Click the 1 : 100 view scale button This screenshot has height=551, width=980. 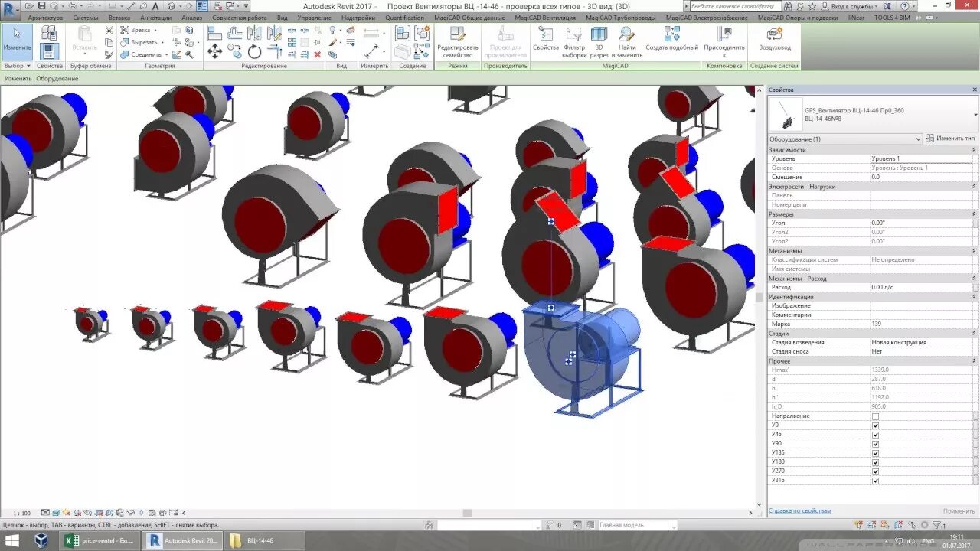tap(21, 513)
